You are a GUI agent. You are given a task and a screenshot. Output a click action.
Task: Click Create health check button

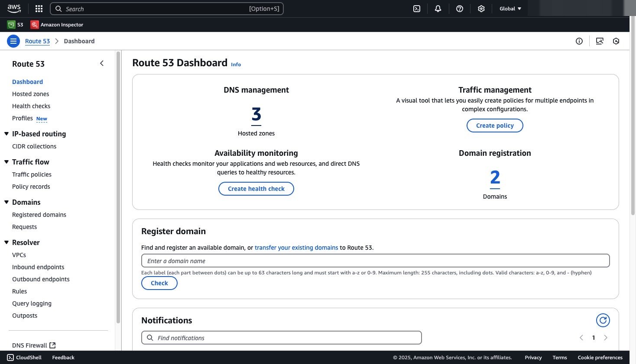(256, 189)
